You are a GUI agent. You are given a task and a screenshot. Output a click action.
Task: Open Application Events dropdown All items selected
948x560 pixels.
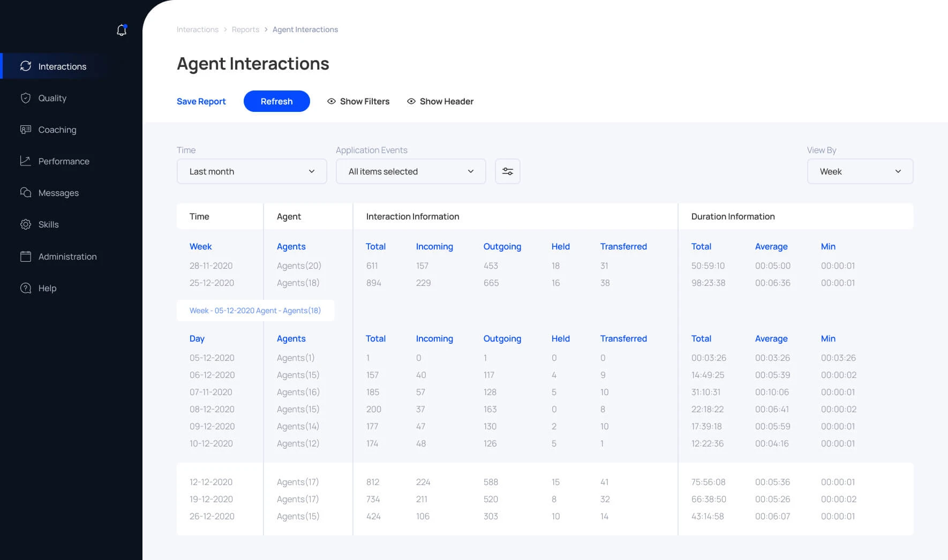click(x=411, y=171)
